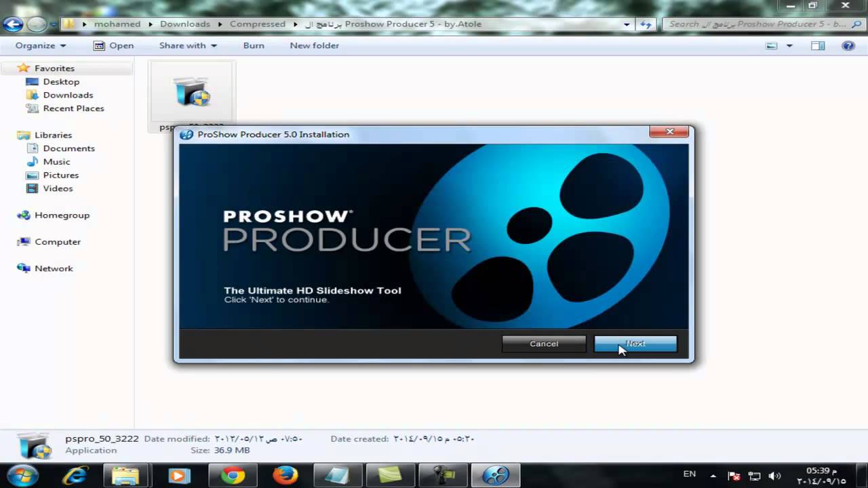868x488 pixels.
Task: Open the volume control in the tray
Action: pos(775,476)
